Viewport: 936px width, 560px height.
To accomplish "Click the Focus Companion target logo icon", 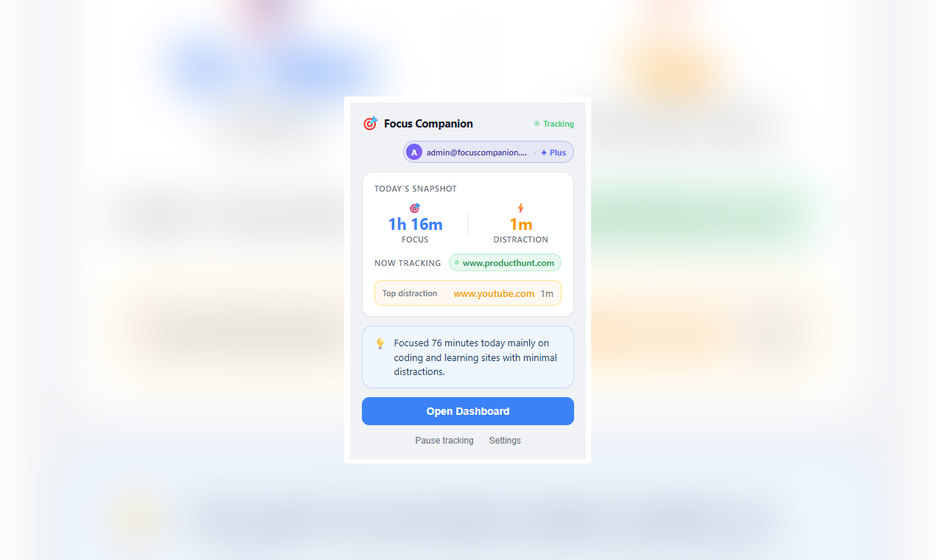I will (370, 123).
